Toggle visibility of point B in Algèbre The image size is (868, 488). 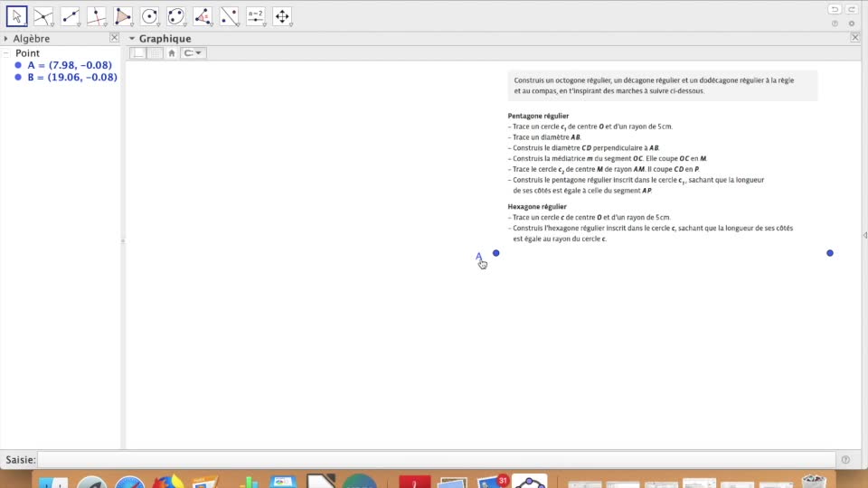coord(18,78)
